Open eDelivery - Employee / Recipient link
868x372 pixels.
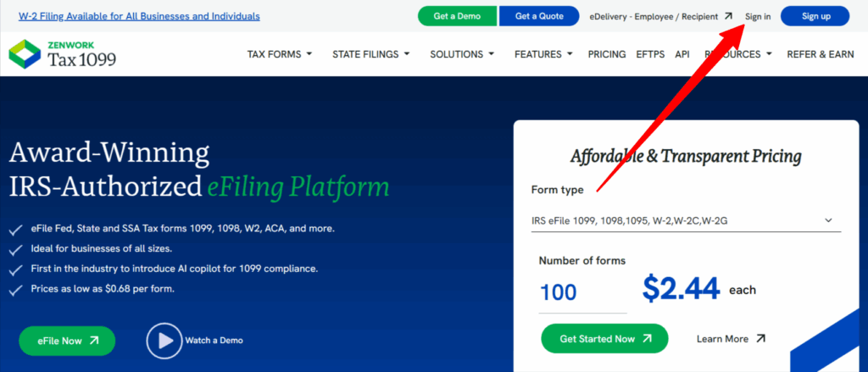pos(654,16)
